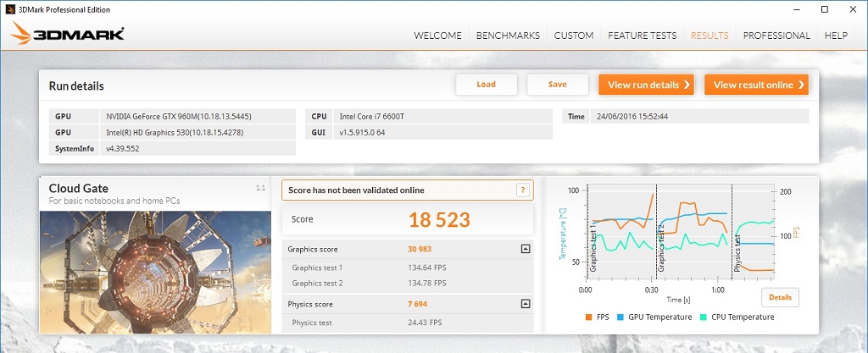868x353 pixels.
Task: Open the Professional tab
Action: 776,36
